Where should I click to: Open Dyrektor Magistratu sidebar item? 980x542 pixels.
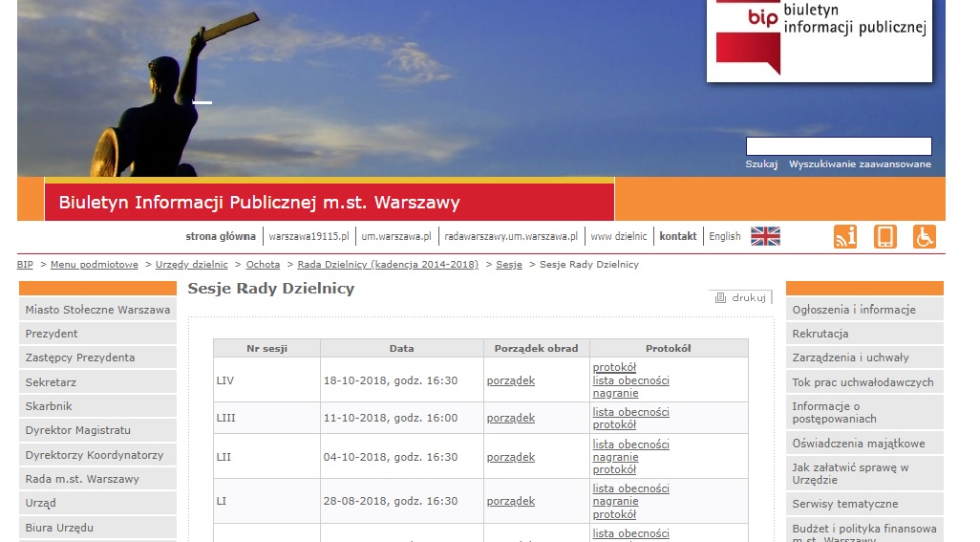pos(97,430)
